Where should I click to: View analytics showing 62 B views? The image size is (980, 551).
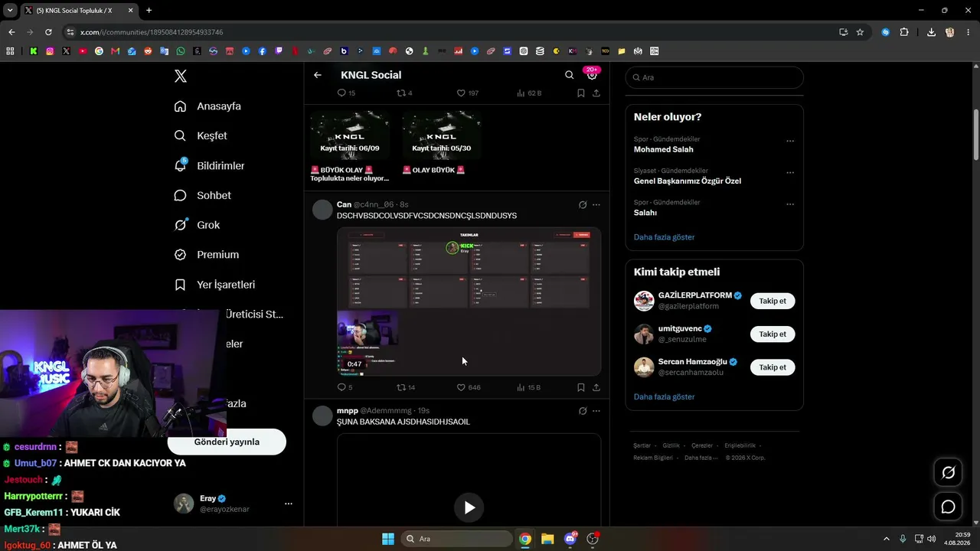pyautogui.click(x=529, y=93)
